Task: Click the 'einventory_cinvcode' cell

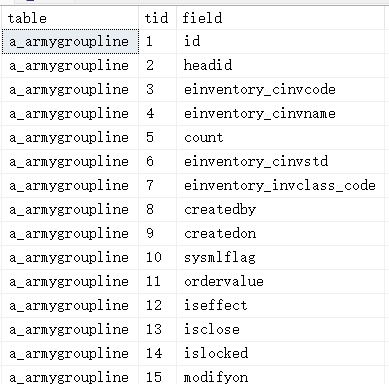Action: click(x=280, y=90)
